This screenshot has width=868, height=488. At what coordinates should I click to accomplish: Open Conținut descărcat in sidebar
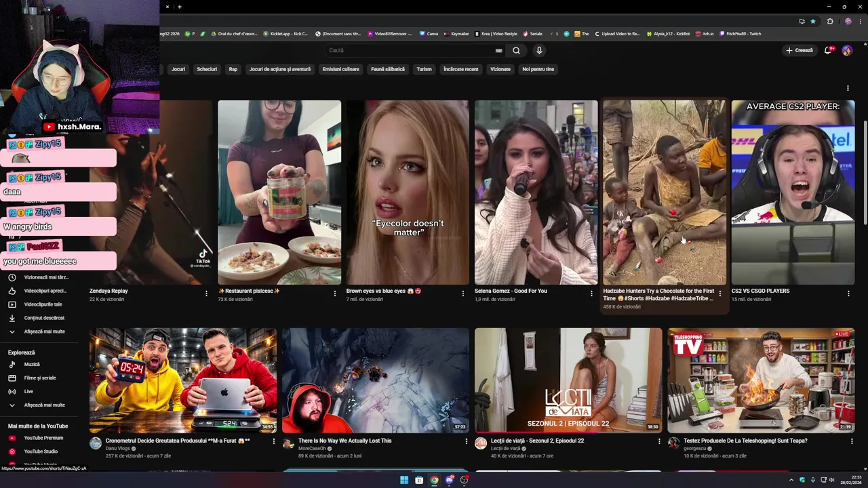pos(40,318)
